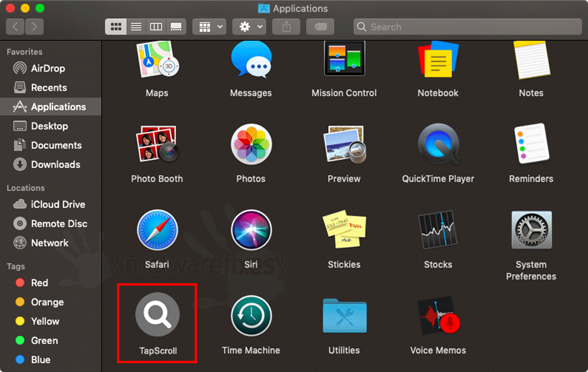
Task: Select the Mission Control app icon
Action: click(344, 58)
